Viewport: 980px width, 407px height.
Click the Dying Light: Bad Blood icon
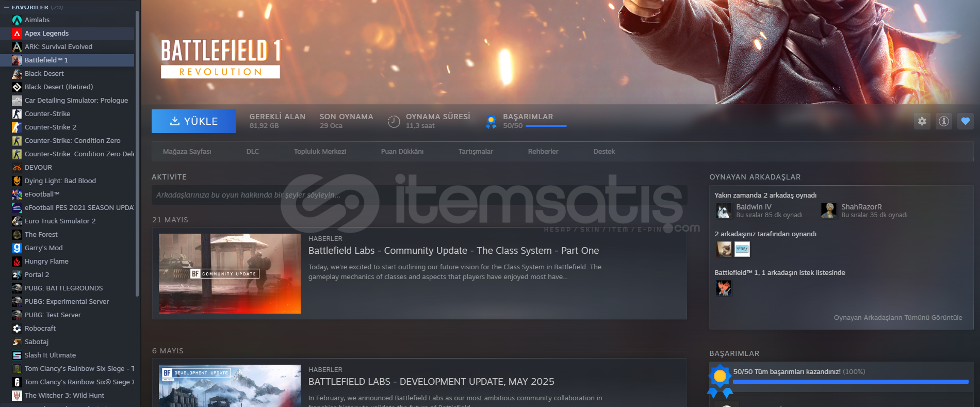tap(17, 181)
